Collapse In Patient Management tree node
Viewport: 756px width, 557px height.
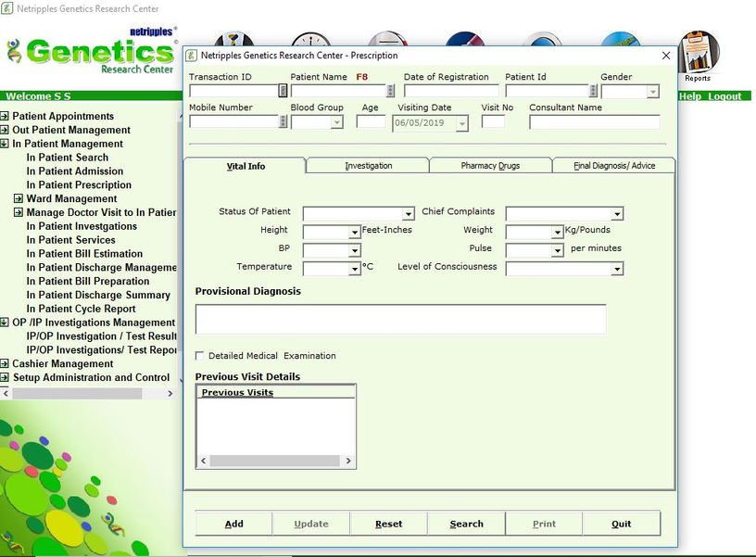click(x=5, y=144)
